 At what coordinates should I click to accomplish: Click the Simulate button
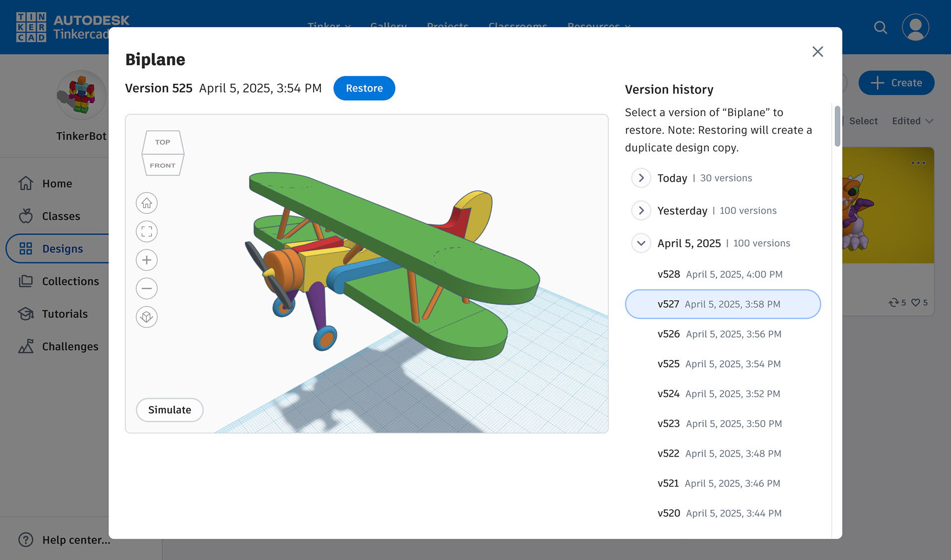(x=169, y=410)
